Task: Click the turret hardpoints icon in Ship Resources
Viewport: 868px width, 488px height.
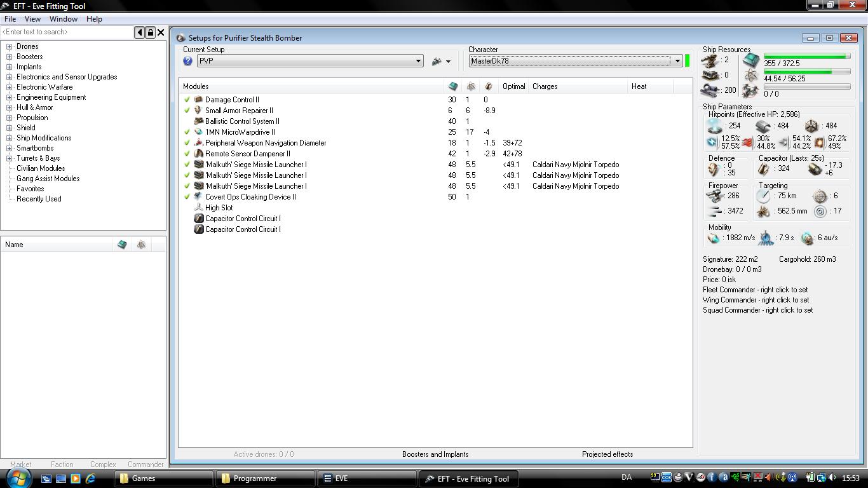Action: (x=710, y=60)
